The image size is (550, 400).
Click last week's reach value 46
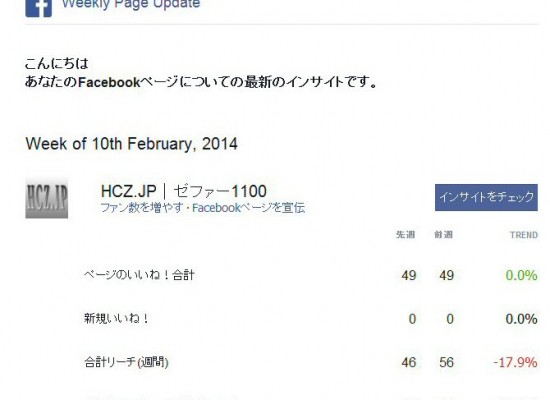pos(409,362)
